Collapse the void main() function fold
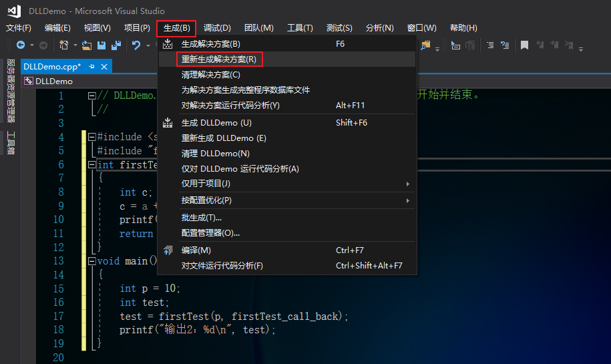This screenshot has height=364, width=611. click(92, 260)
